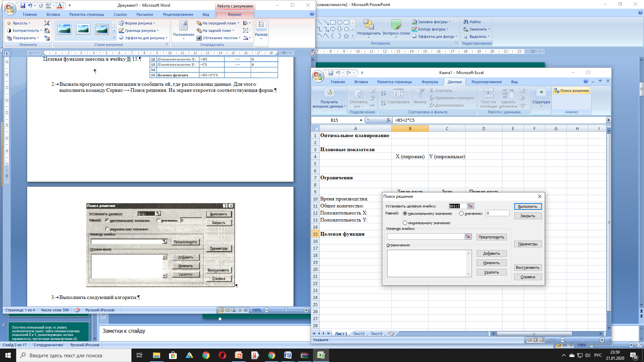Select the first picture style thumbnail in Word
Image resolution: width=644 pixels, height=362 pixels.
tap(64, 29)
